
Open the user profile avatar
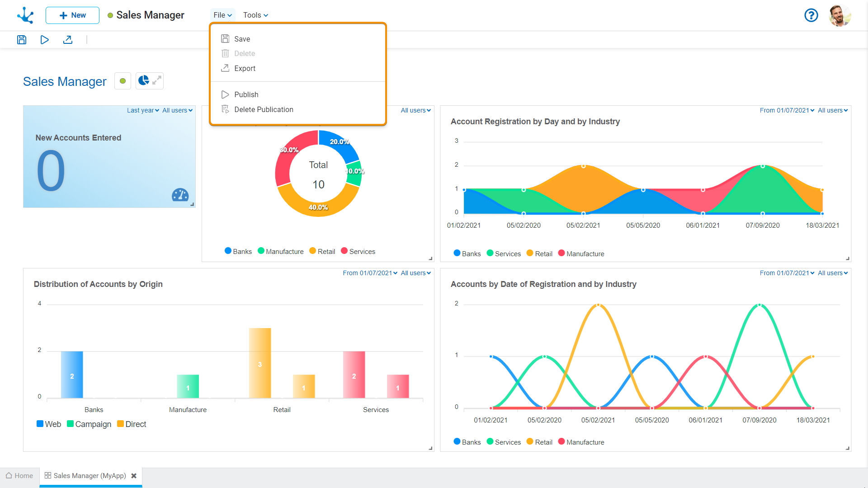[840, 15]
